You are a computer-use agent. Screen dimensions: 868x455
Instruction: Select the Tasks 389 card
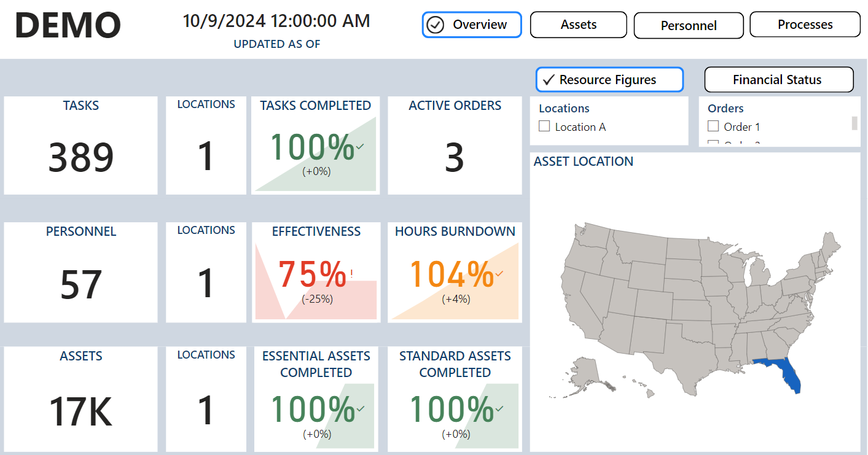coord(81,146)
